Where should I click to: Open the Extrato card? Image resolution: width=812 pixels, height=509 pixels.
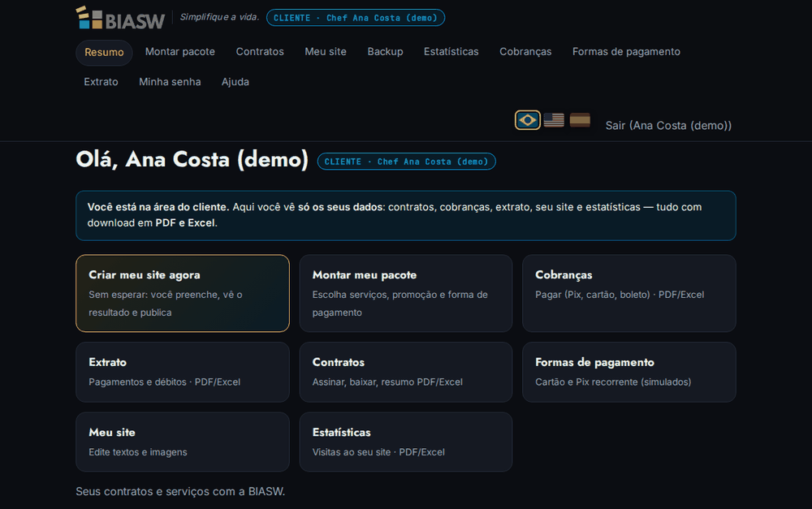click(182, 372)
